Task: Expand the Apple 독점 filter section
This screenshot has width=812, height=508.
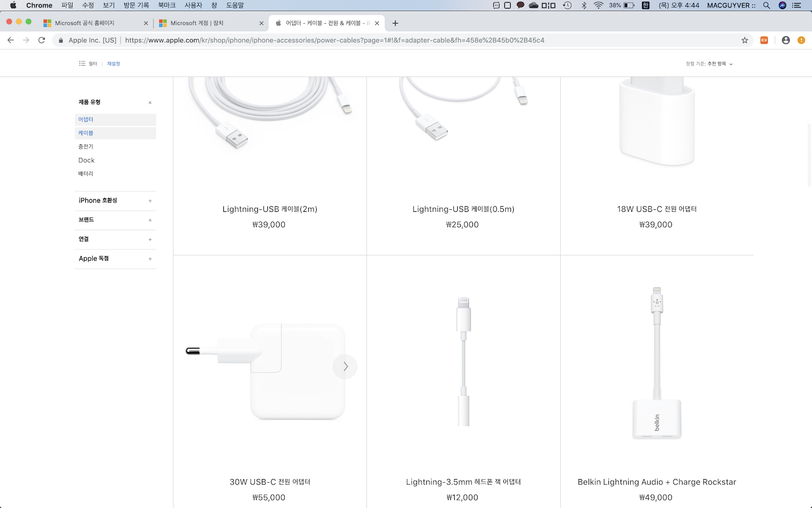Action: pos(116,259)
